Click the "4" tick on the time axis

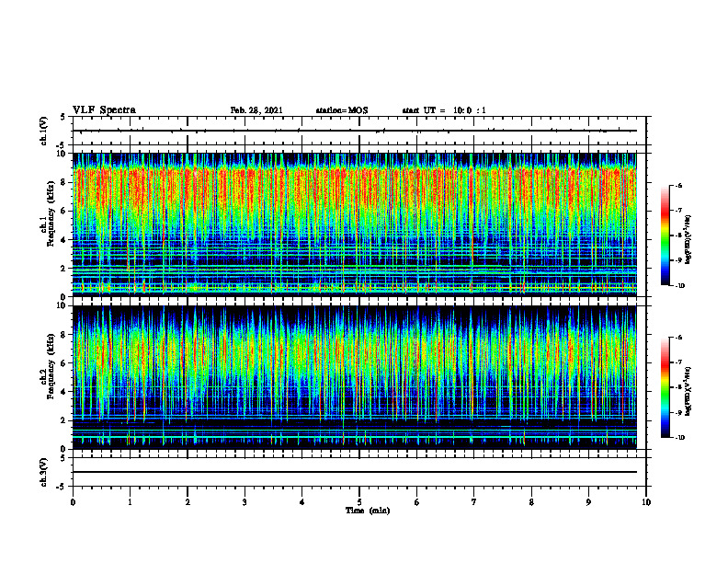coord(302,502)
